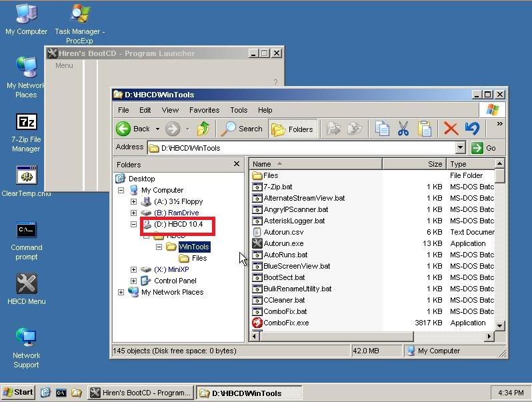Sort by Name column header
532x402 pixels.
point(315,164)
